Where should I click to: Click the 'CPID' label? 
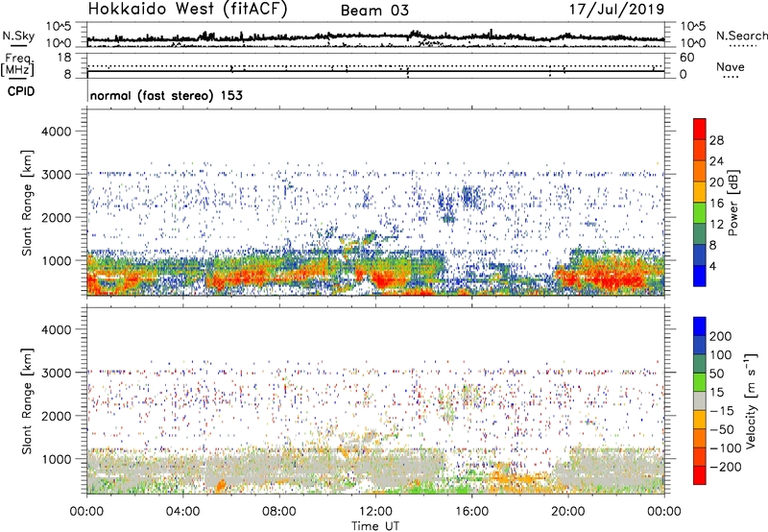click(21, 91)
